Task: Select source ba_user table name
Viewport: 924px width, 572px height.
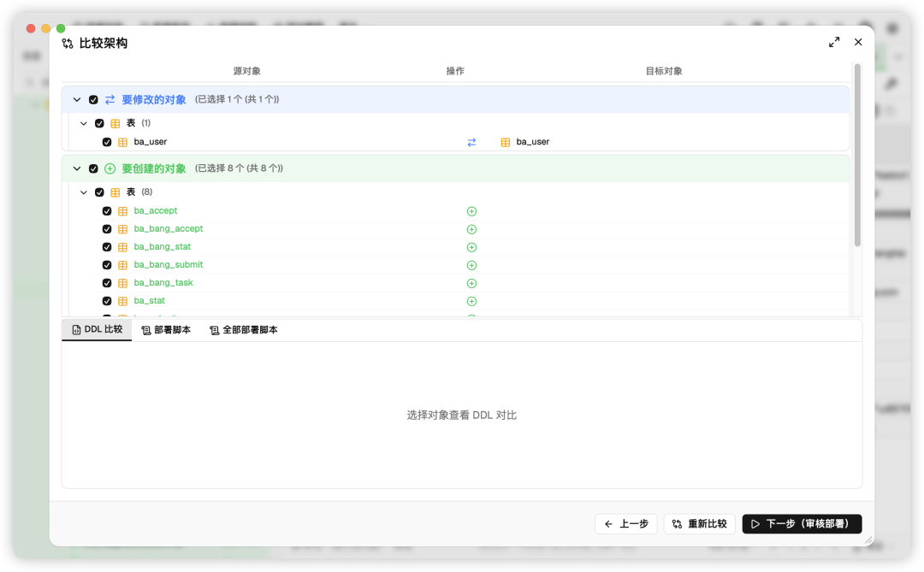Action: [151, 141]
